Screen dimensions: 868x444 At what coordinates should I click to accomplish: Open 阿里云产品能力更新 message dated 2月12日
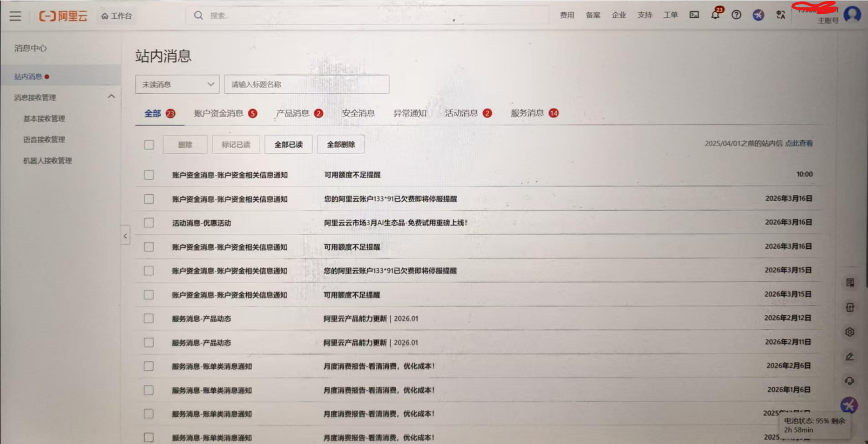pos(371,318)
